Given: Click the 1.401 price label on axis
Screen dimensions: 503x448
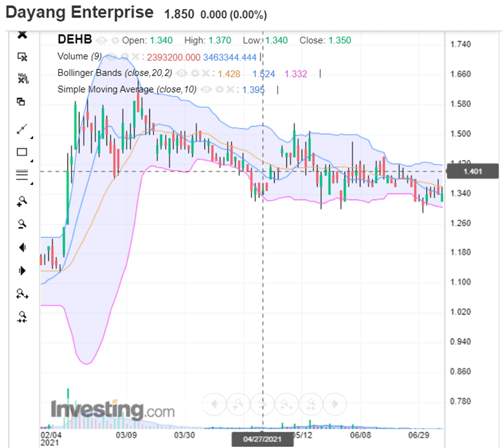Looking at the screenshot, I should (473, 172).
